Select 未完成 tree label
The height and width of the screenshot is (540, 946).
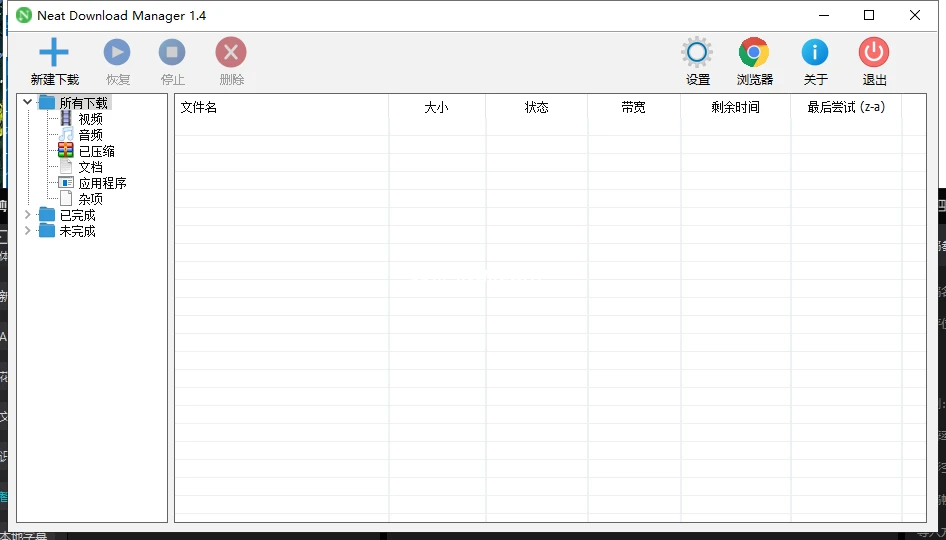tap(77, 231)
